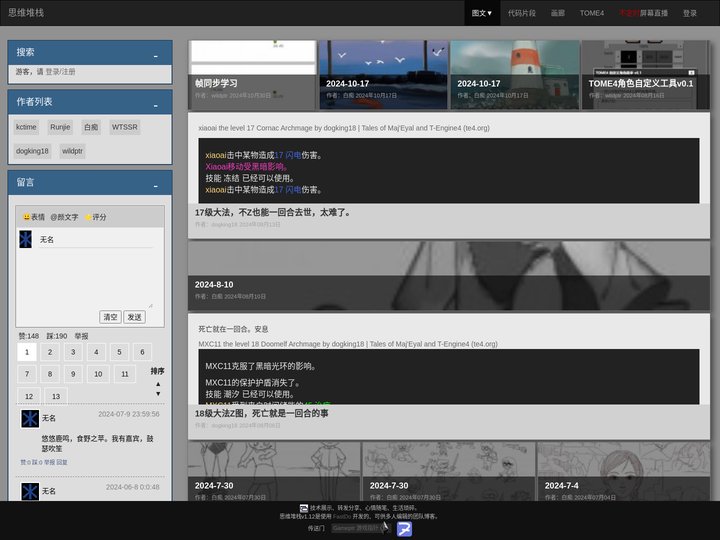Go to comment page 7

27,374
